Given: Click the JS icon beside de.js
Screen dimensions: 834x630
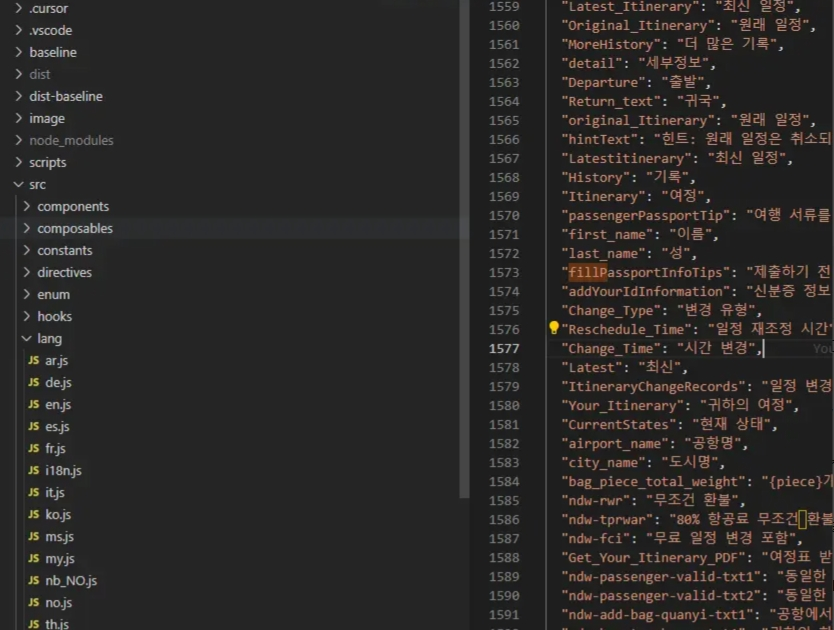Looking at the screenshot, I should (33, 382).
